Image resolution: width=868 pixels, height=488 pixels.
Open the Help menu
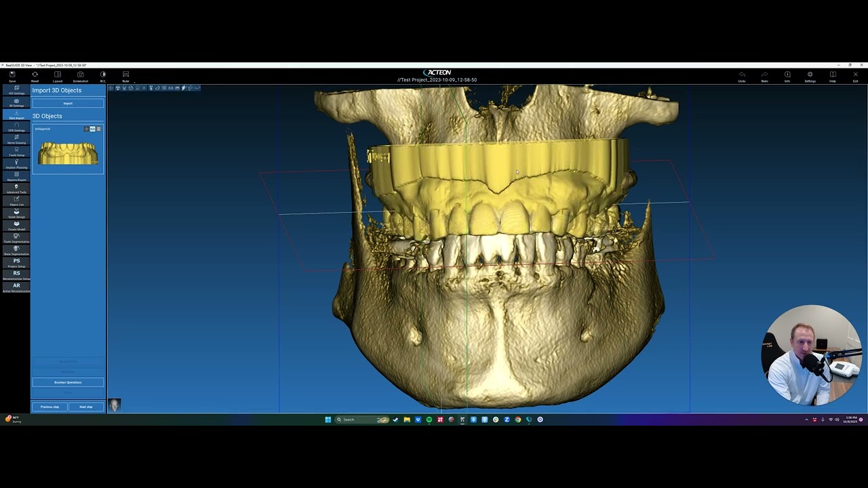(x=833, y=76)
